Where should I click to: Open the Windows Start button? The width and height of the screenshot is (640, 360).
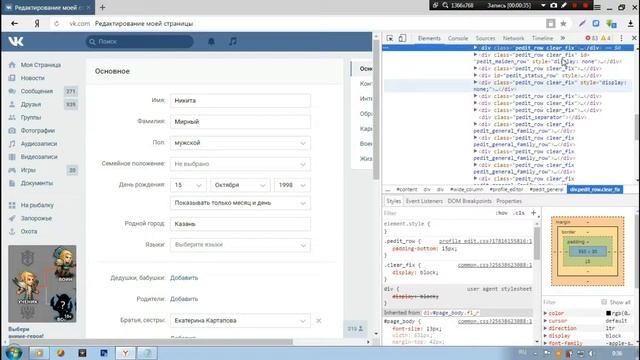coord(13,352)
